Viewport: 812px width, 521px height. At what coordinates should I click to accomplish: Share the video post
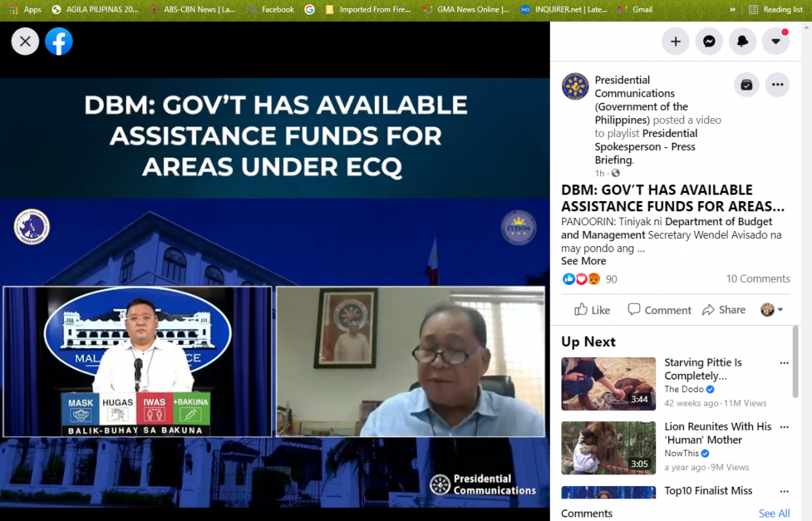[723, 310]
